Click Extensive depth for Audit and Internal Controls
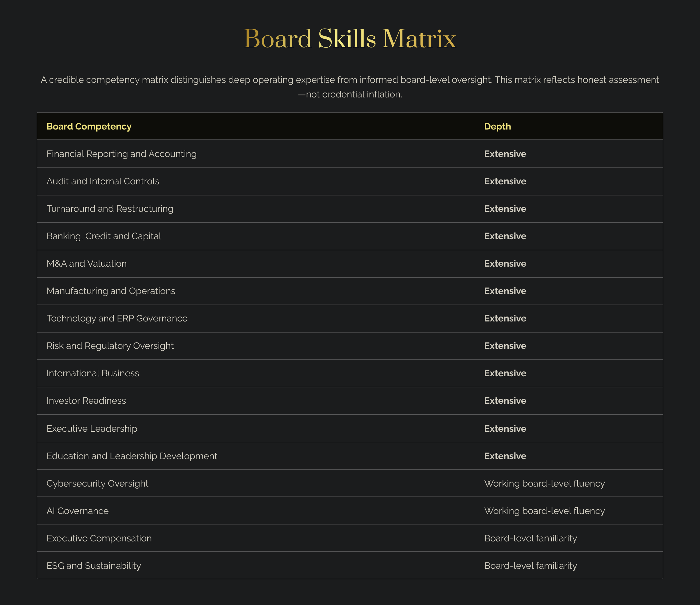The image size is (700, 605). [x=505, y=181]
